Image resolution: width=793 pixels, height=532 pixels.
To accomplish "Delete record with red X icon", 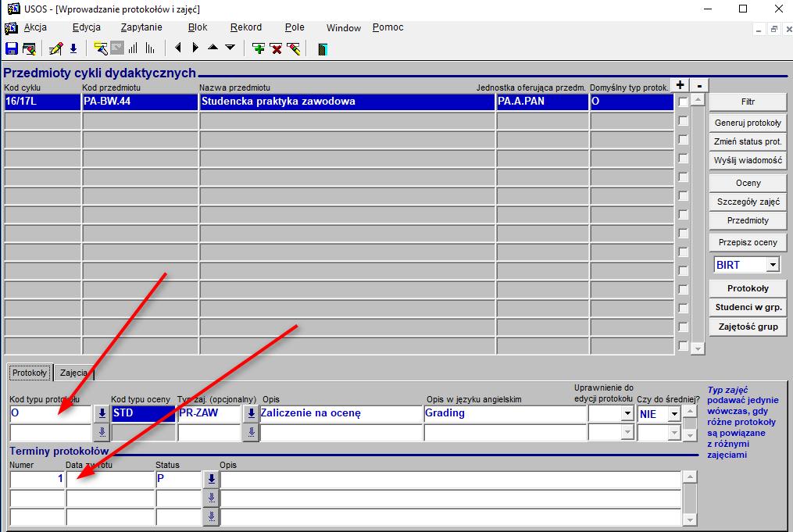I will [x=276, y=48].
